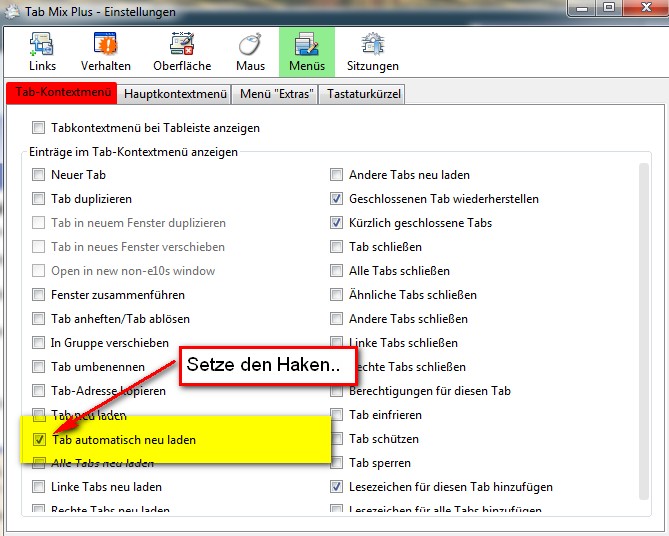The height and width of the screenshot is (536, 669).
Task: Toggle Tab-Adresse kopieren checkbox
Action: click(38, 390)
